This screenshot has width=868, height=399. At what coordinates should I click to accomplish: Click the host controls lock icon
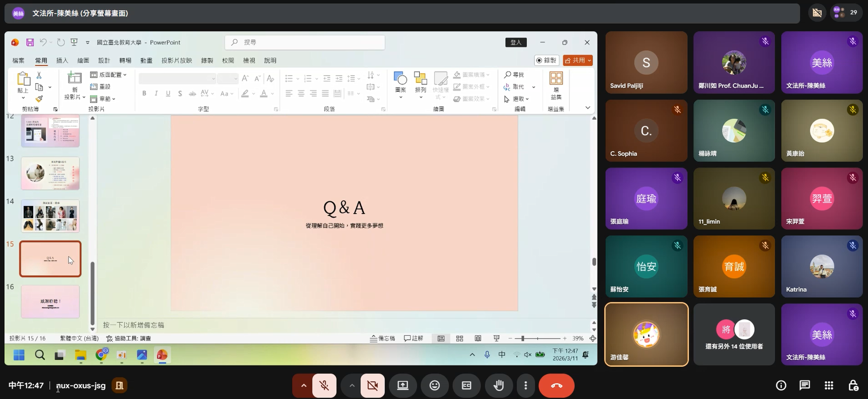coord(853,385)
